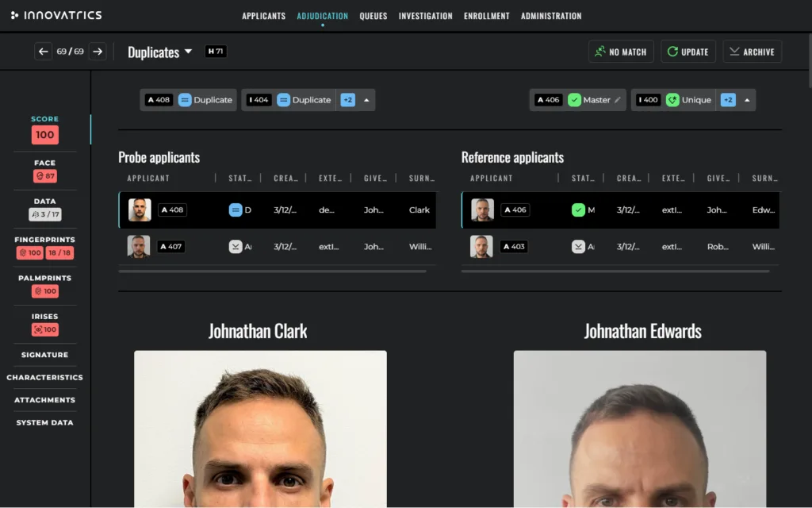This screenshot has width=812, height=508.
Task: Open the Queues menu
Action: click(x=373, y=16)
